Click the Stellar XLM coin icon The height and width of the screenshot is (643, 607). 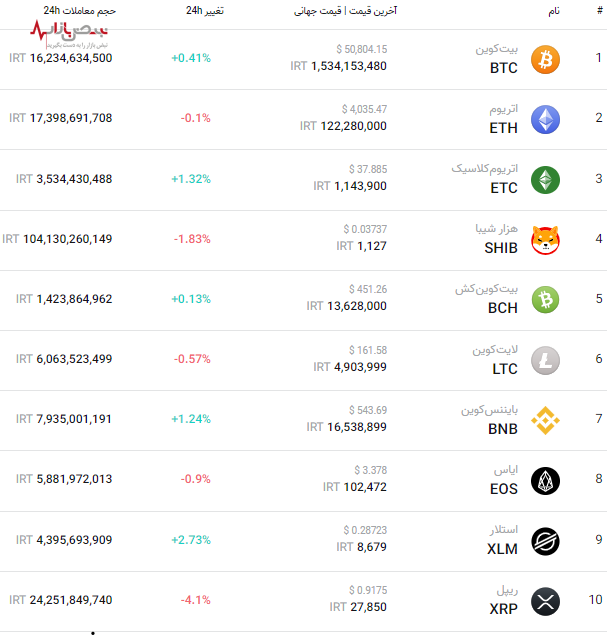click(545, 541)
